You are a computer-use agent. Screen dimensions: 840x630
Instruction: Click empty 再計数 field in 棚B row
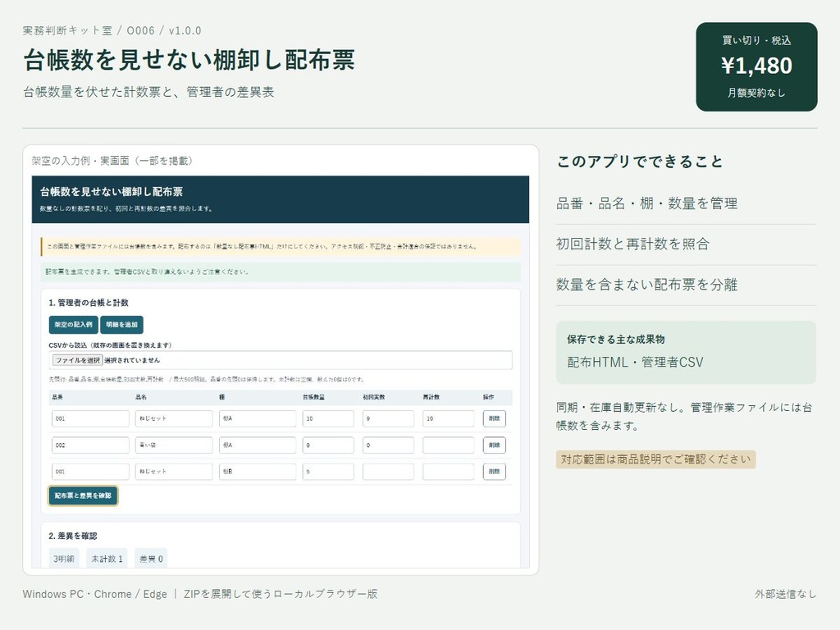(x=448, y=472)
